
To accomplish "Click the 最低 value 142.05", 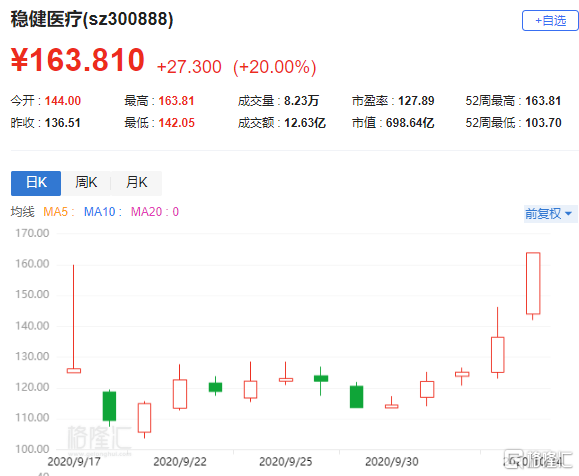I will point(177,123).
